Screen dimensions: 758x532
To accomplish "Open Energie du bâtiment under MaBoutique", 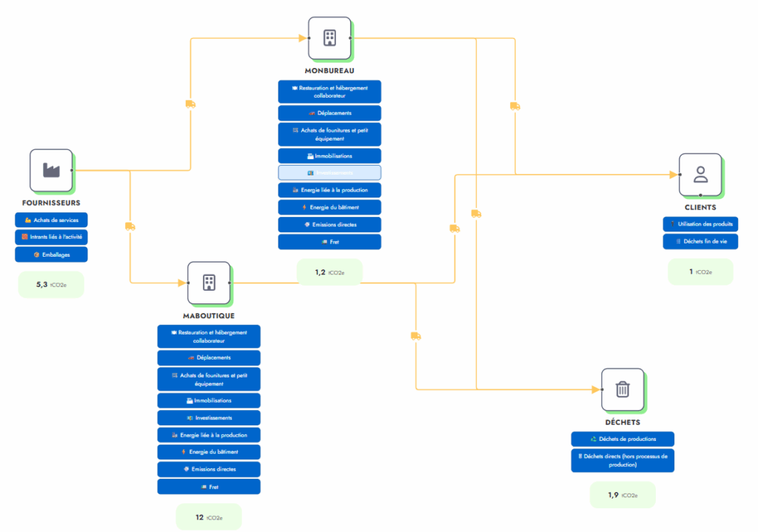I will 209,451.
